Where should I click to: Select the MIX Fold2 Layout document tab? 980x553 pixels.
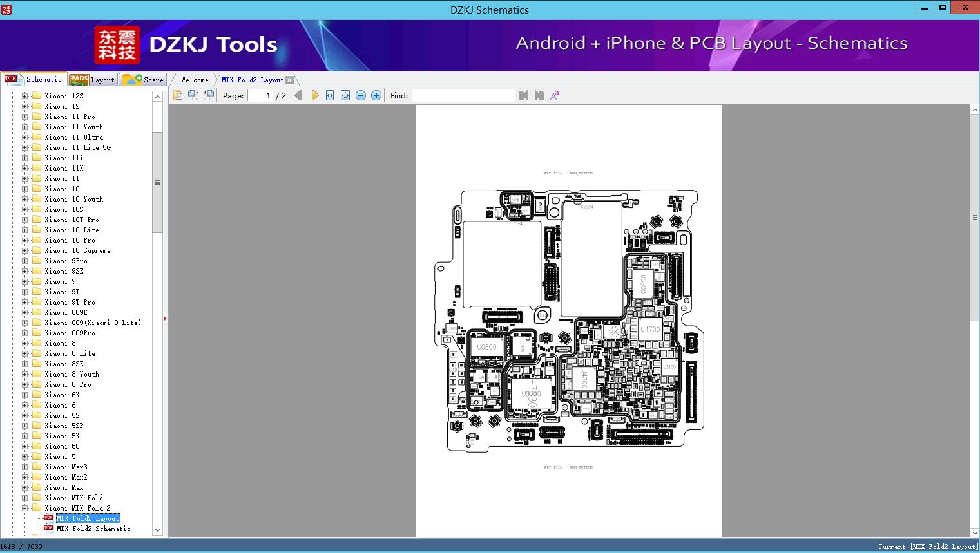(253, 80)
